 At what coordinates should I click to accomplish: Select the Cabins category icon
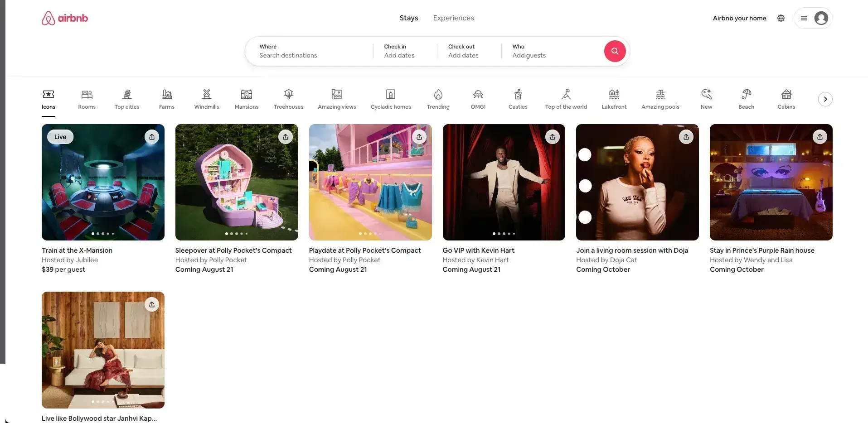786,99
